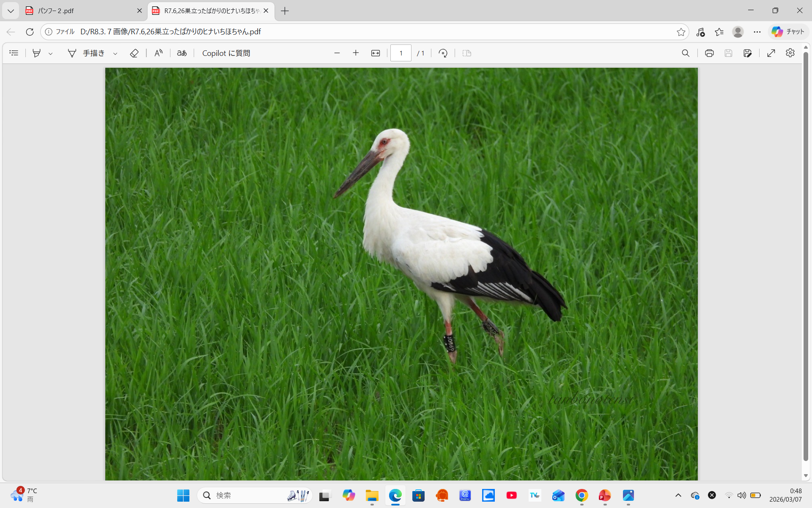Image resolution: width=812 pixels, height=508 pixels.
Task: Open PDF viewer settings gear
Action: point(790,53)
